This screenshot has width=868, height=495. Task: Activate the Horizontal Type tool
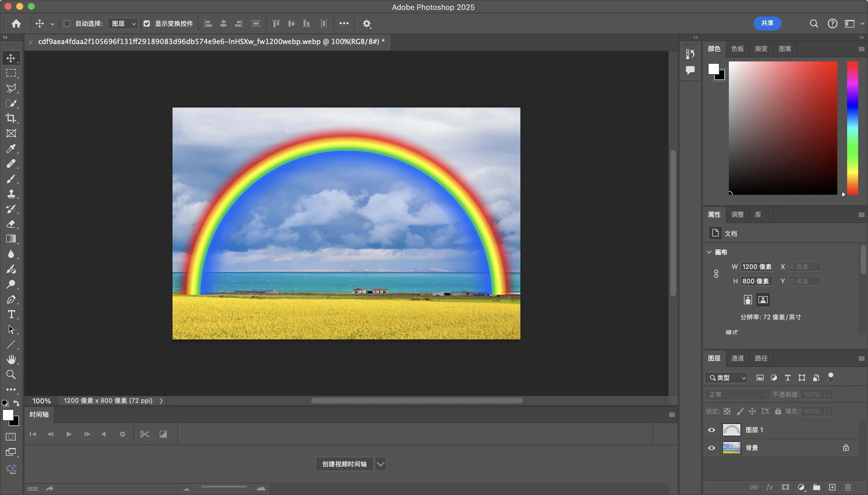pyautogui.click(x=11, y=314)
